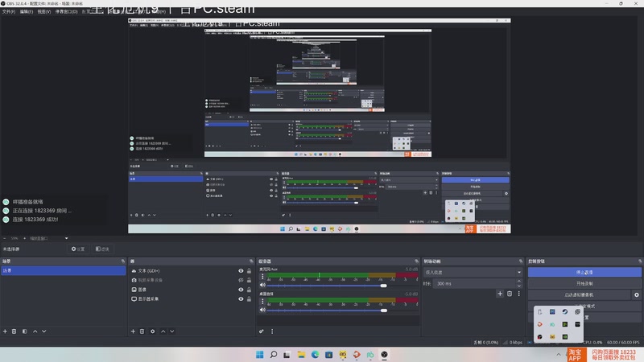Open audio mixer three-dot menu at bottom
Viewport: 644px width, 362px height.
click(272, 331)
